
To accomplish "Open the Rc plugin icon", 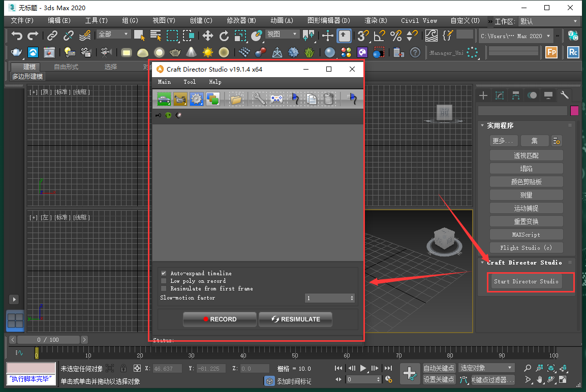I will (x=573, y=52).
